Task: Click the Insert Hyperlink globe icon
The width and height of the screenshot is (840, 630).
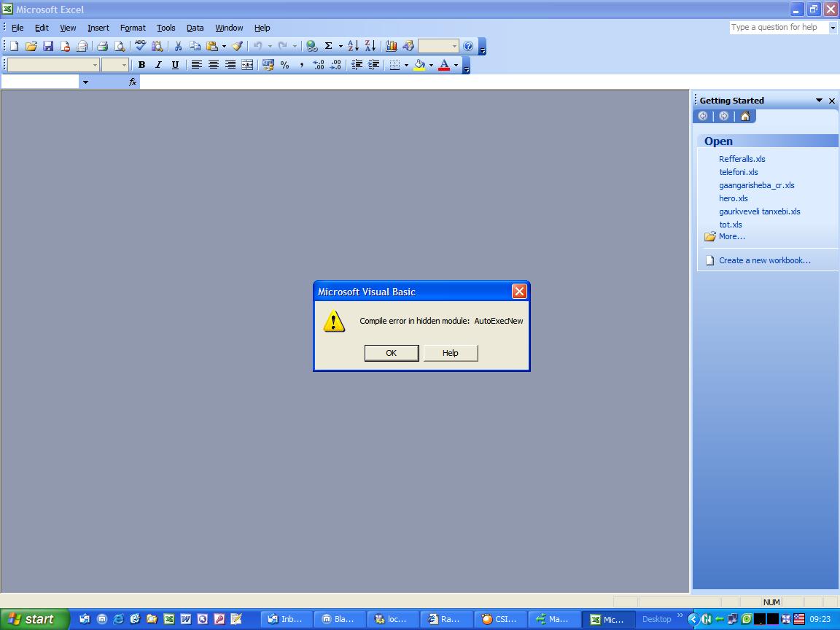Action: [x=311, y=46]
